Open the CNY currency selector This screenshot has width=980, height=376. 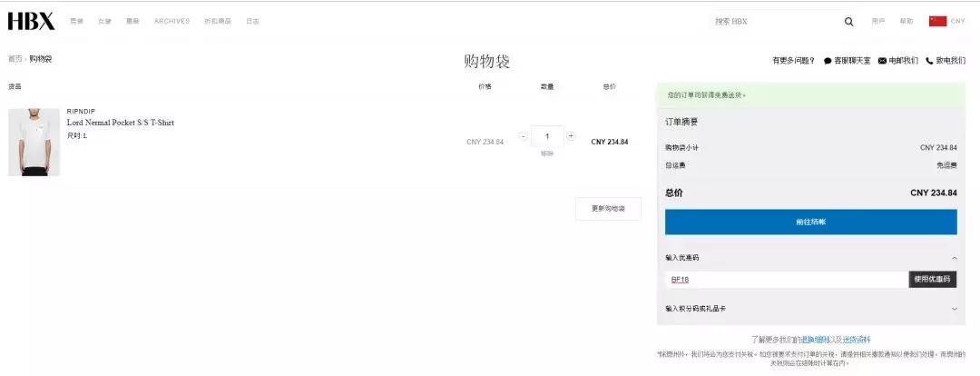[958, 21]
